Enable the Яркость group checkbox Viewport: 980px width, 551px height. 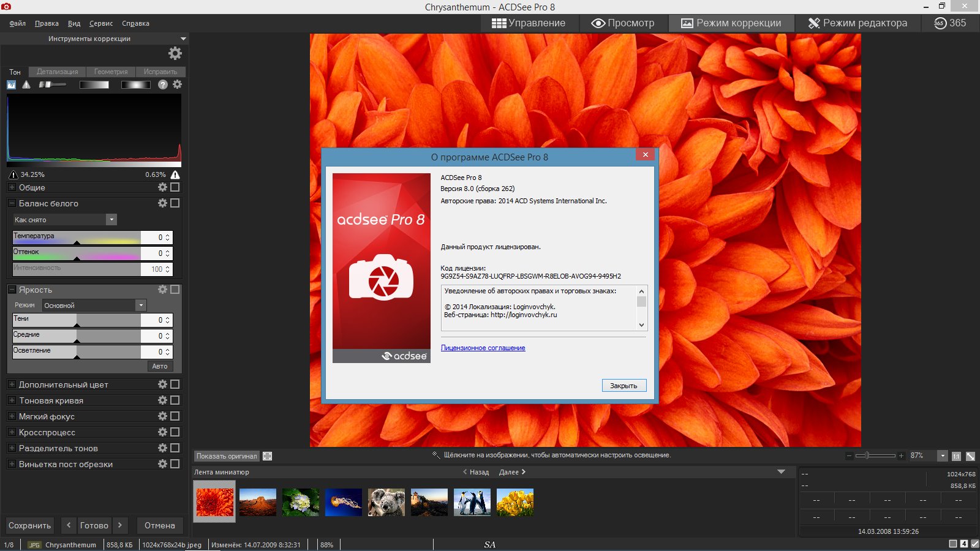[x=175, y=290]
